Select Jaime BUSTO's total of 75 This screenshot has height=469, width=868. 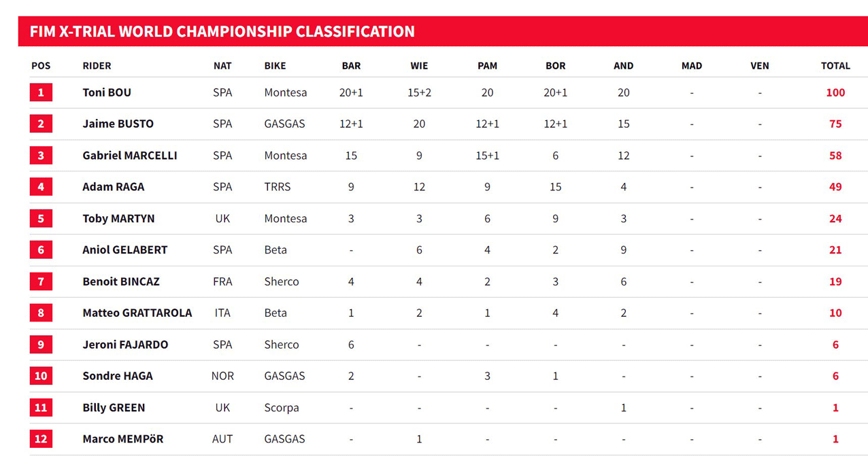click(x=835, y=124)
